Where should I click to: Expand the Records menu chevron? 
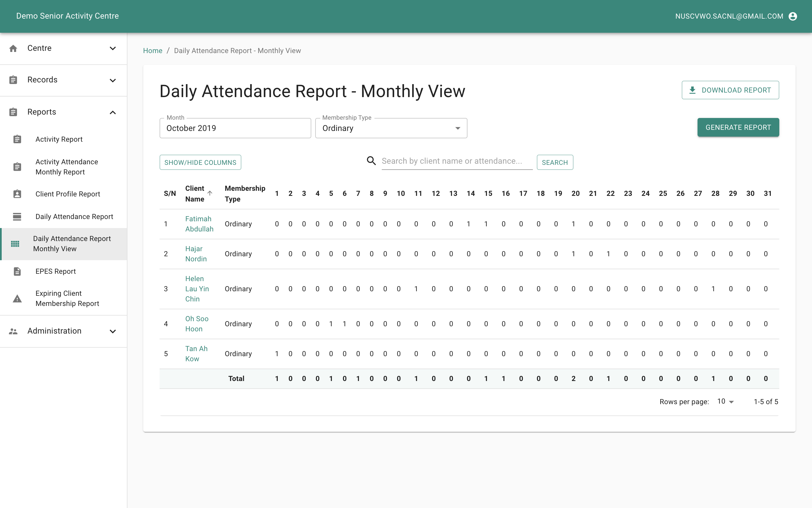click(113, 80)
